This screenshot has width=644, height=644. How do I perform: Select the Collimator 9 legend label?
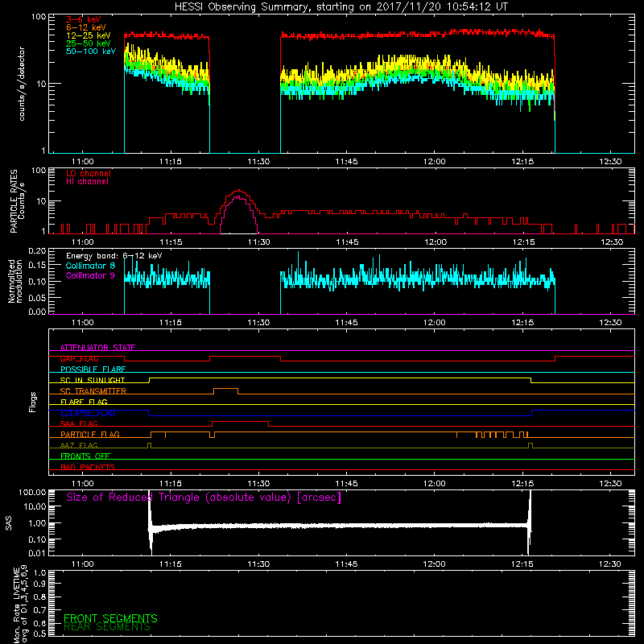point(90,275)
